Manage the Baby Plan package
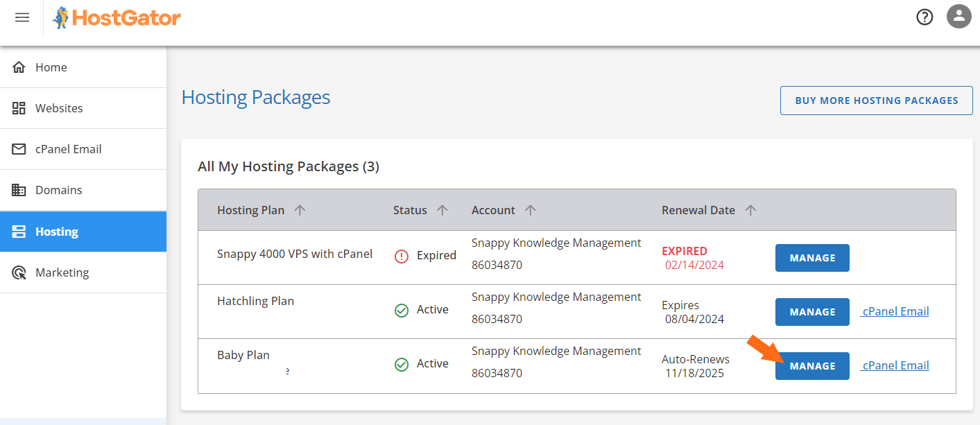 point(812,365)
